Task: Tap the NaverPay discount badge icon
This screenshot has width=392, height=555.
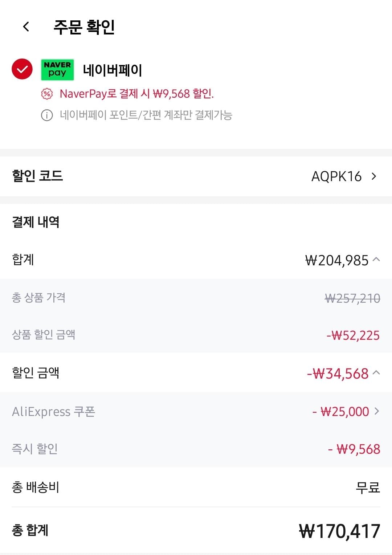Action: click(x=46, y=94)
